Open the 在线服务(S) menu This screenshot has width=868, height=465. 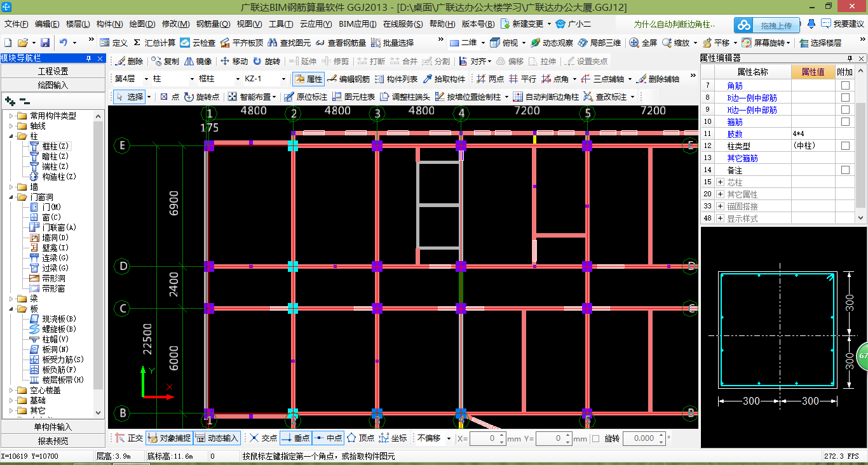coord(403,24)
